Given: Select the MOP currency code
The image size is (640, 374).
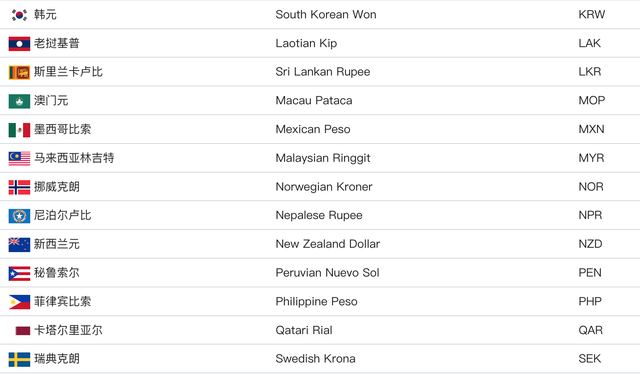Looking at the screenshot, I should point(591,100).
